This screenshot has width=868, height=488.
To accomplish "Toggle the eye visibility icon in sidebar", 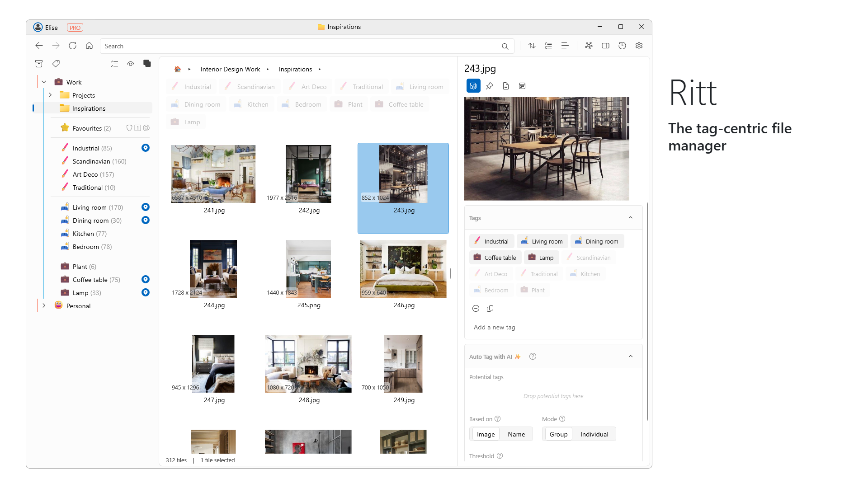I will 131,64.
